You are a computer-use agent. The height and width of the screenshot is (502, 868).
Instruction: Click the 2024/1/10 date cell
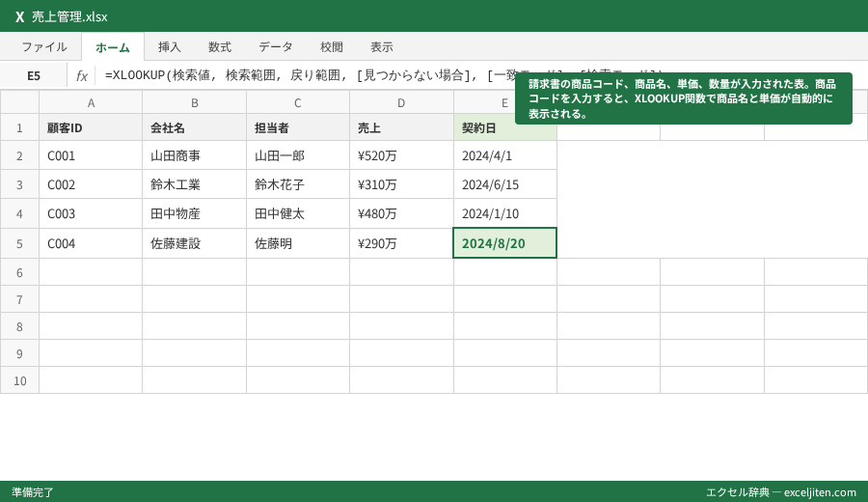504,213
